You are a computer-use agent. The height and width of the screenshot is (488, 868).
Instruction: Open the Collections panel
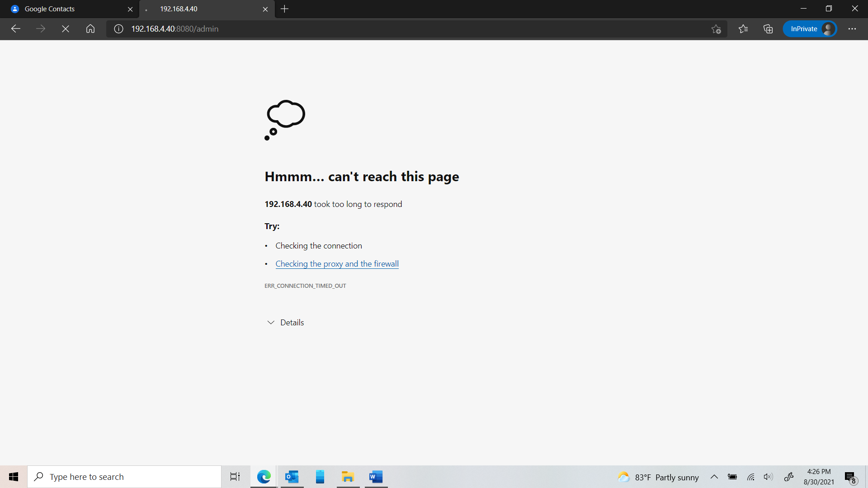pos(768,29)
